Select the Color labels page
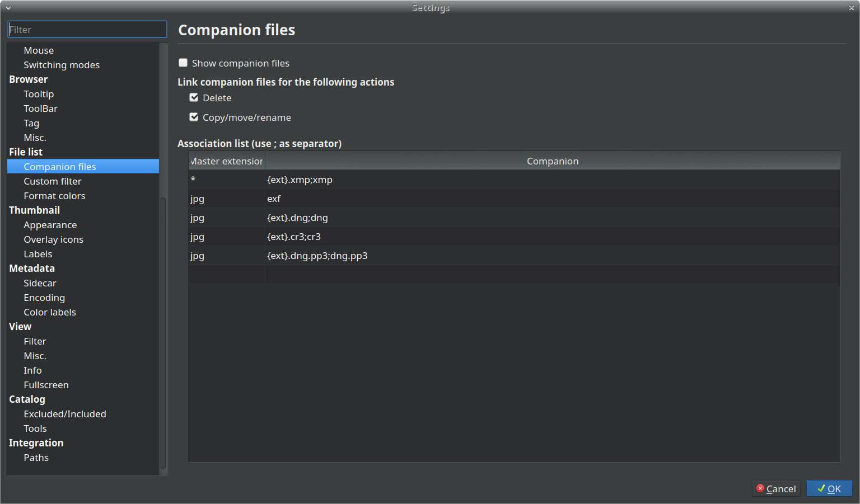860x504 pixels. point(50,312)
